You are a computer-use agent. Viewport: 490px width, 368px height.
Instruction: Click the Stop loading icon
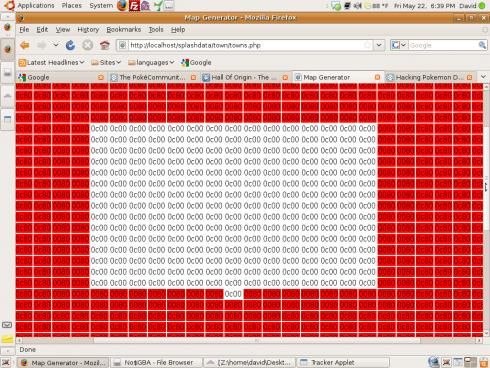click(x=88, y=45)
